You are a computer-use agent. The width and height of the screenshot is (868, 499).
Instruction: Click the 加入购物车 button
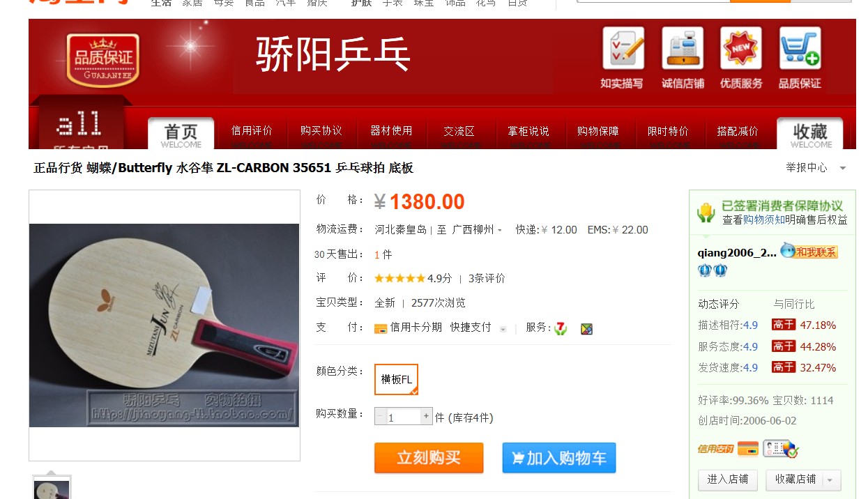[x=559, y=458]
